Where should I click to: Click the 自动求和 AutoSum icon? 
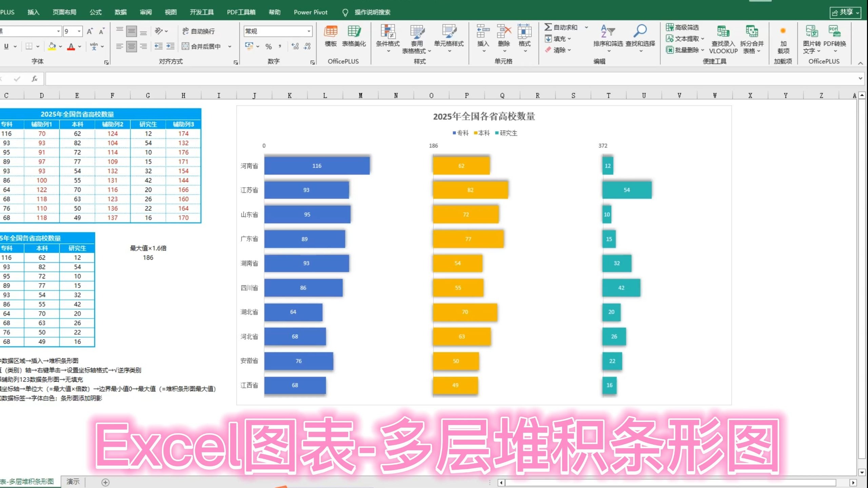(548, 27)
